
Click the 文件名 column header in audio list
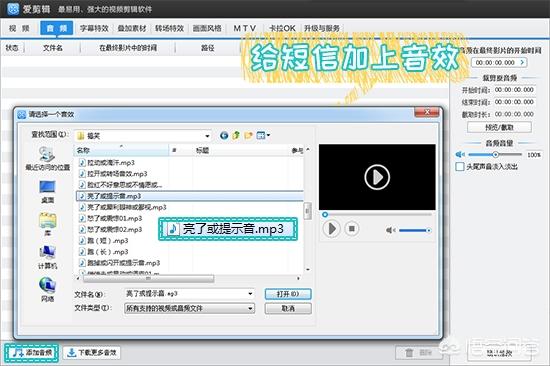[x=53, y=48]
